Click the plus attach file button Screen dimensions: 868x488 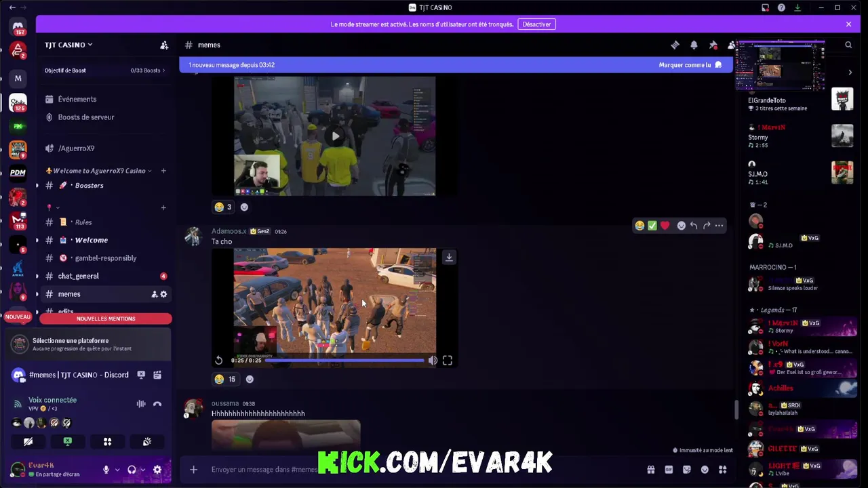[193, 469]
